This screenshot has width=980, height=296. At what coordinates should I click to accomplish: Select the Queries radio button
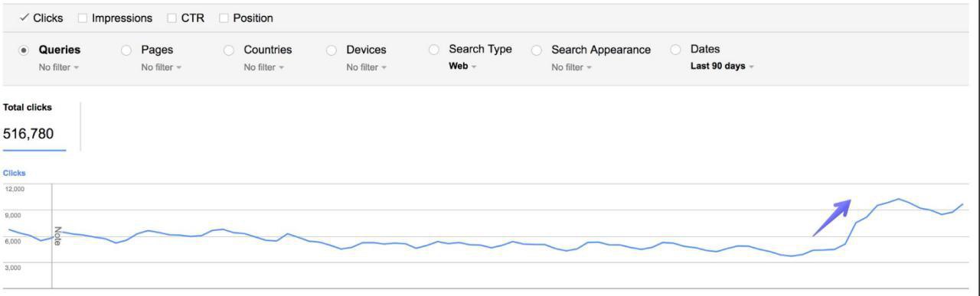pyautogui.click(x=24, y=50)
